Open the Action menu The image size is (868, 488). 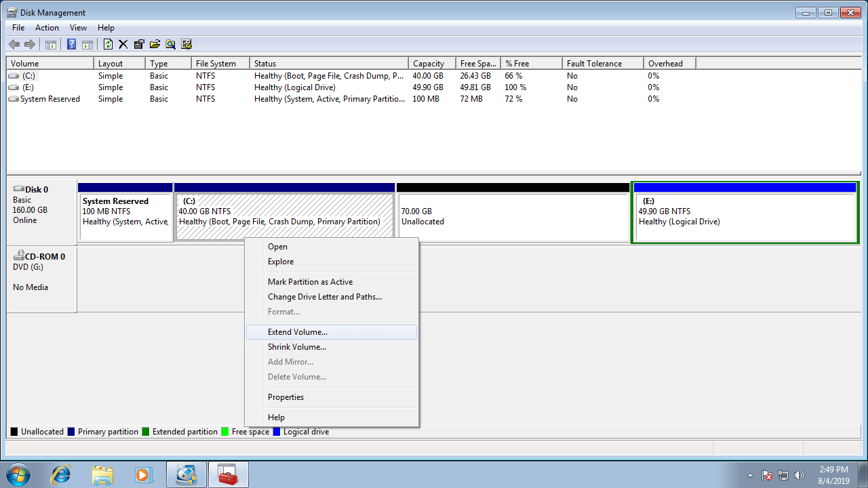tap(47, 28)
